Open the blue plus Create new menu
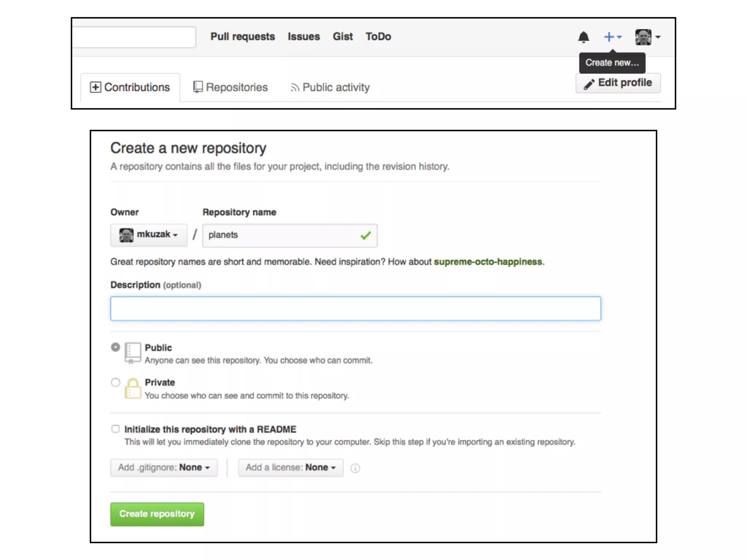747x560 pixels. point(612,37)
